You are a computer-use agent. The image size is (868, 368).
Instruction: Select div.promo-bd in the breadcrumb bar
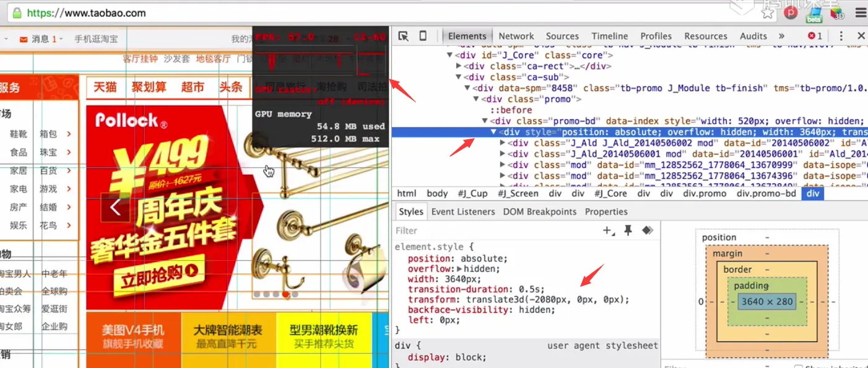(766, 193)
